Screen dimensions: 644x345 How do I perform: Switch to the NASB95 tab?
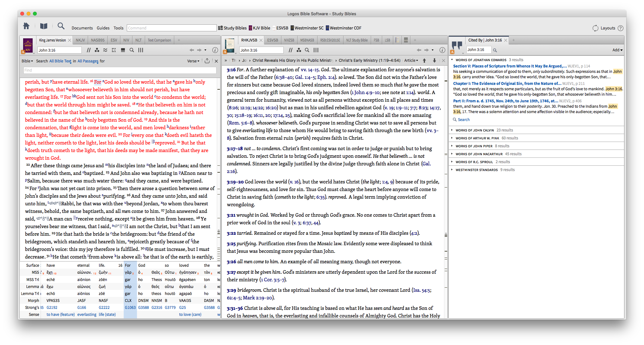(x=98, y=40)
